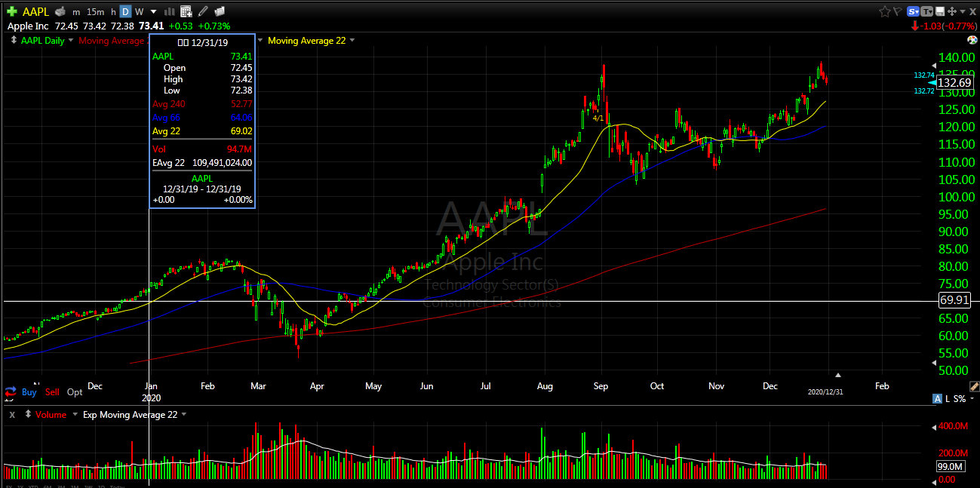980x488 pixels.
Task: Open the notes folder icon in top toolbar
Action: pyautogui.click(x=219, y=11)
